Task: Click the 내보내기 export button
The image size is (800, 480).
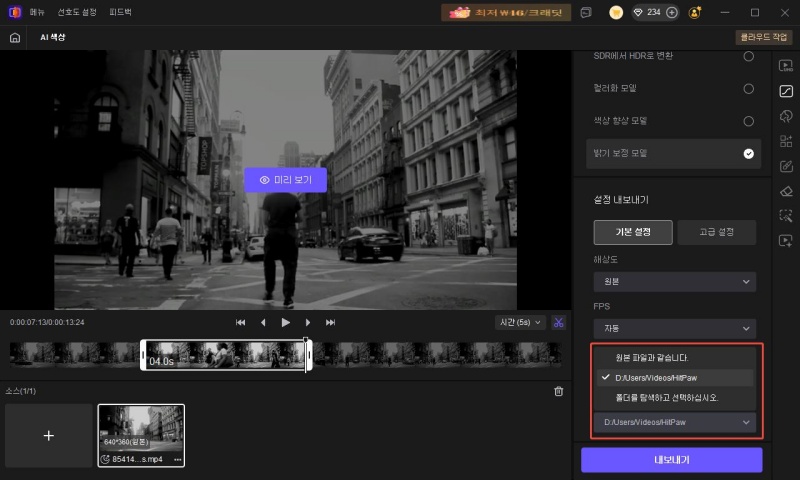Action: (671, 460)
